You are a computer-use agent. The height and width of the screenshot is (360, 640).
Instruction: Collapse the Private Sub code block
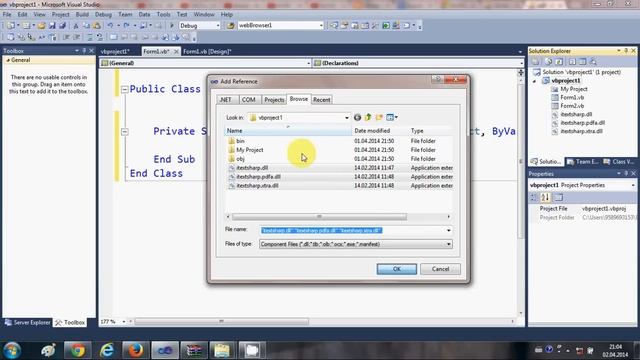click(x=124, y=131)
